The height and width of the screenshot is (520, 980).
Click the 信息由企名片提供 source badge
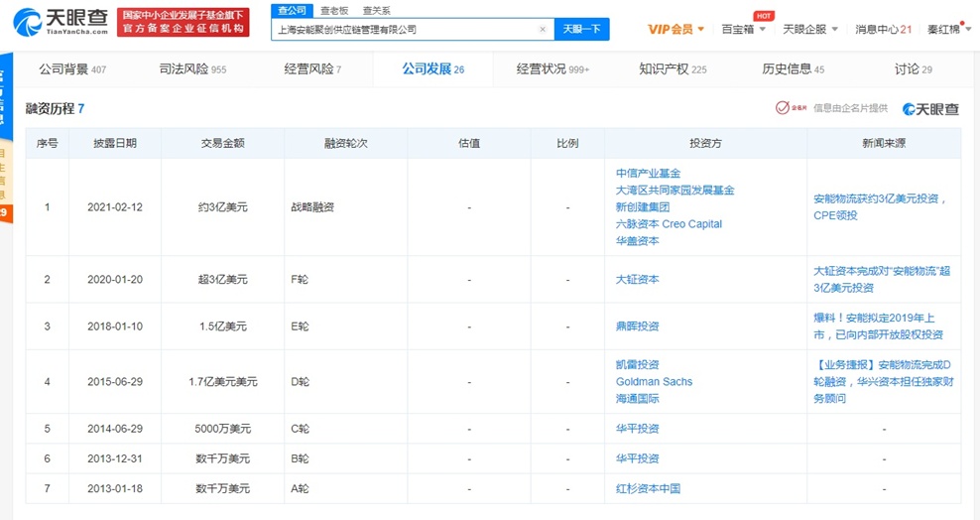point(831,108)
